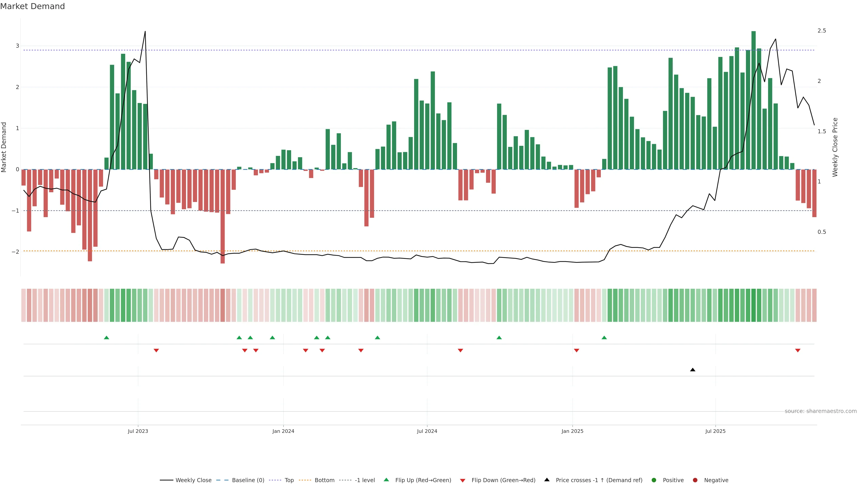Click the Weekly Close Price axis title
The height and width of the screenshot is (488, 868).
(x=835, y=147)
